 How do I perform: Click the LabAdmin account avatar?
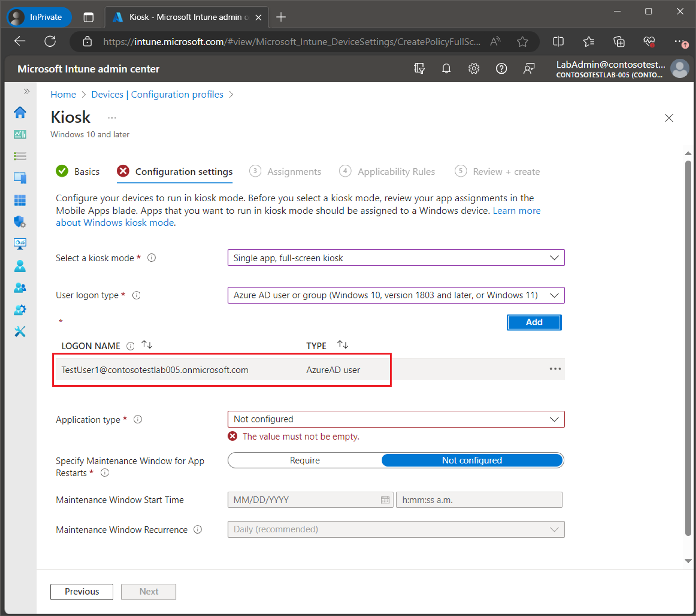680,69
